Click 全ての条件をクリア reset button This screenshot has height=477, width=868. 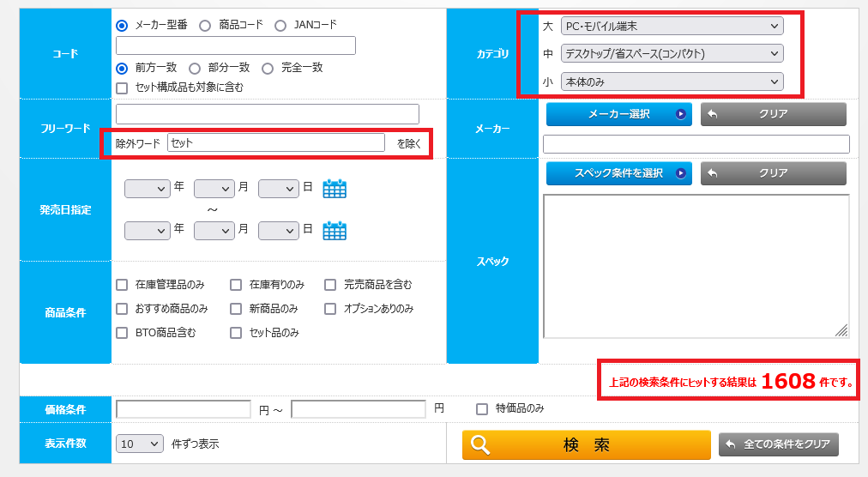coord(778,444)
